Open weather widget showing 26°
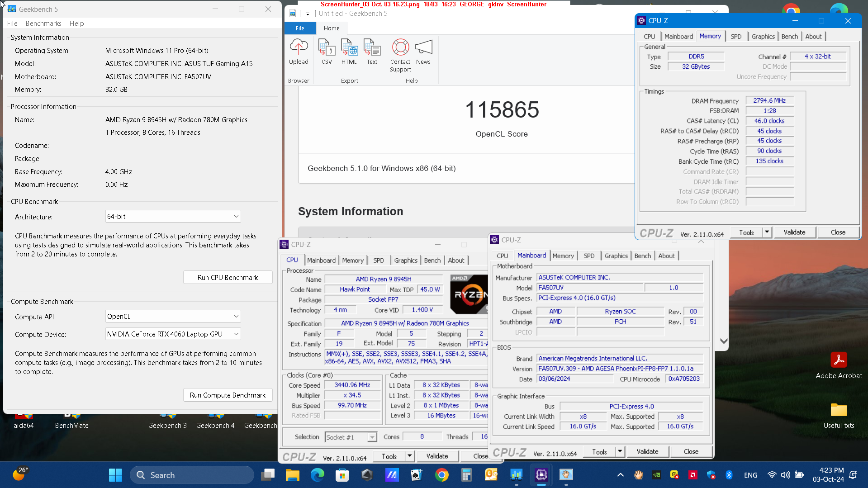 20,474
